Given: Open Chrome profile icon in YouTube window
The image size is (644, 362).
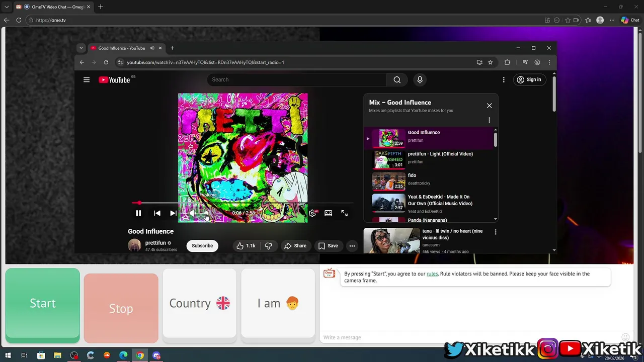Looking at the screenshot, I should coord(537,62).
